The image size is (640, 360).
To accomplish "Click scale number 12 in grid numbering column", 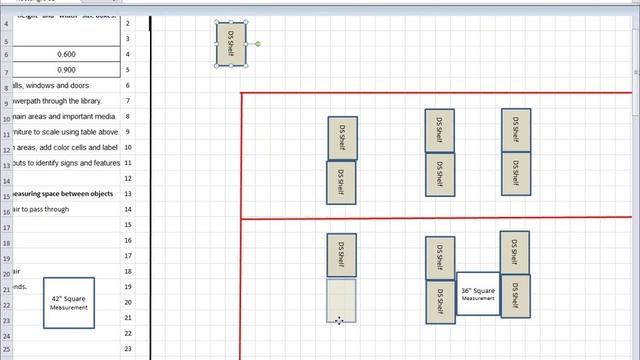I will 128,178.
